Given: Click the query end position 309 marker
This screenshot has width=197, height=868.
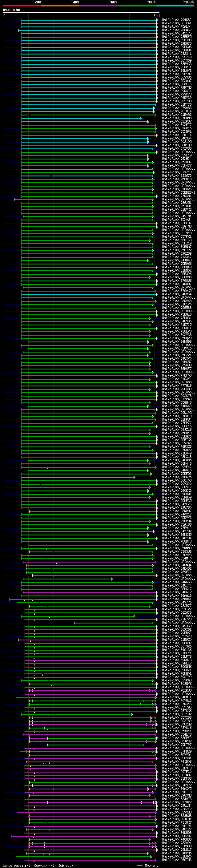Looking at the screenshot, I should [155, 15].
